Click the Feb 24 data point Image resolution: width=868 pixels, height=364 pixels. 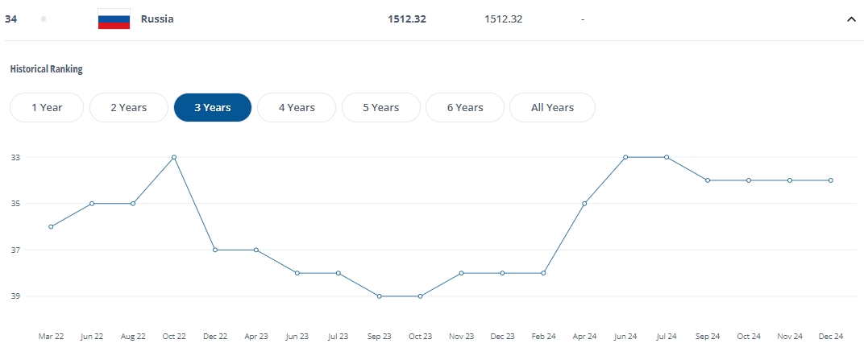click(x=543, y=273)
